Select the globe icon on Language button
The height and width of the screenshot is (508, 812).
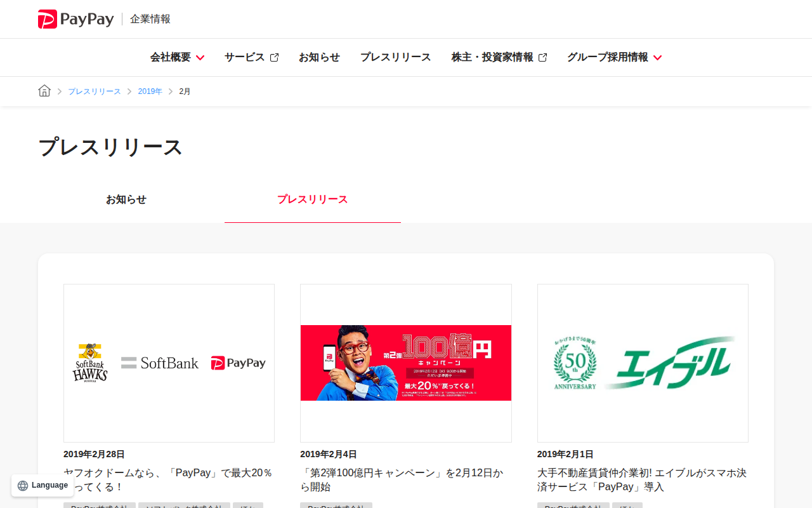pos(23,486)
